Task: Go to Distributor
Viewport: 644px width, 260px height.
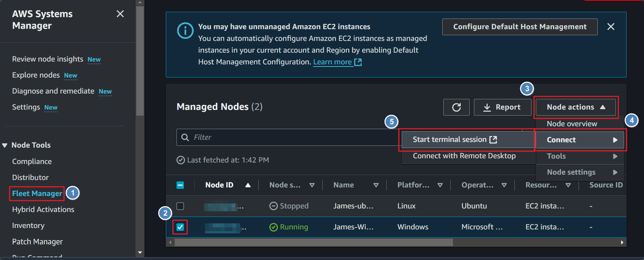Action: [30, 177]
